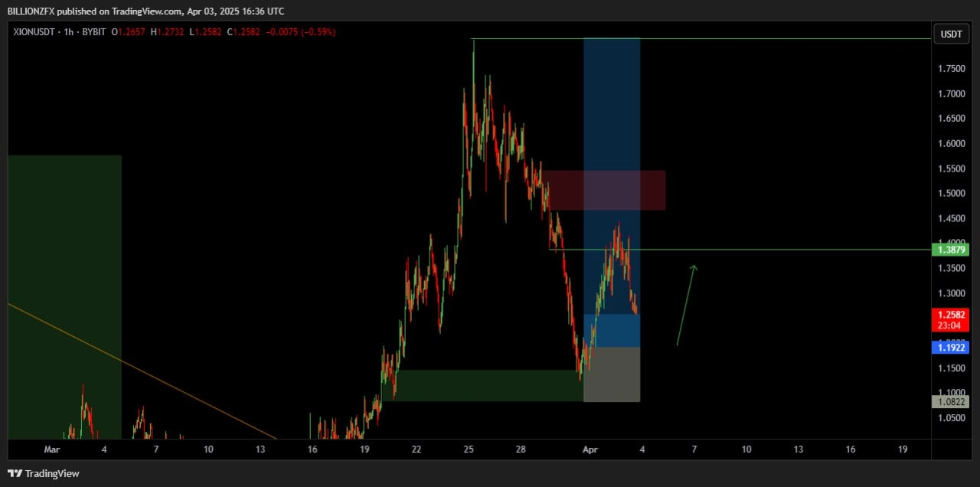This screenshot has width=980, height=487.
Task: Click the 1.7000 price axis label
Action: (951, 94)
